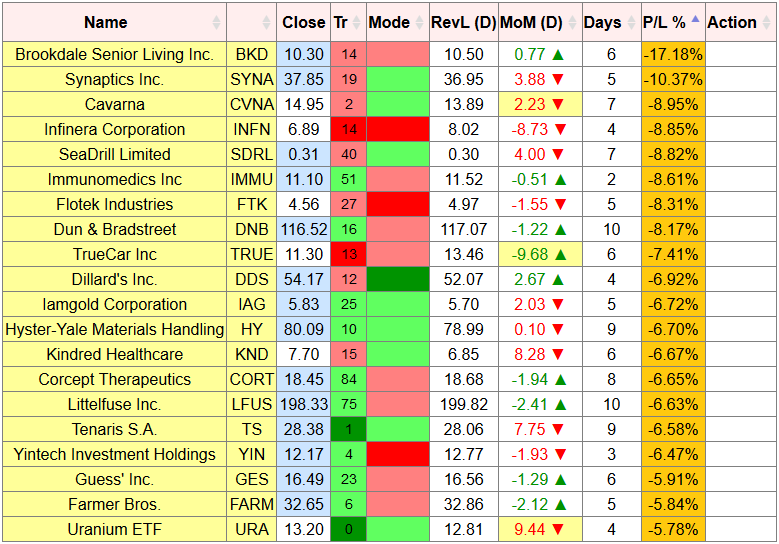Click Brookdale green up MoM arrow
This screenshot has width=779, height=544.
pyautogui.click(x=558, y=54)
